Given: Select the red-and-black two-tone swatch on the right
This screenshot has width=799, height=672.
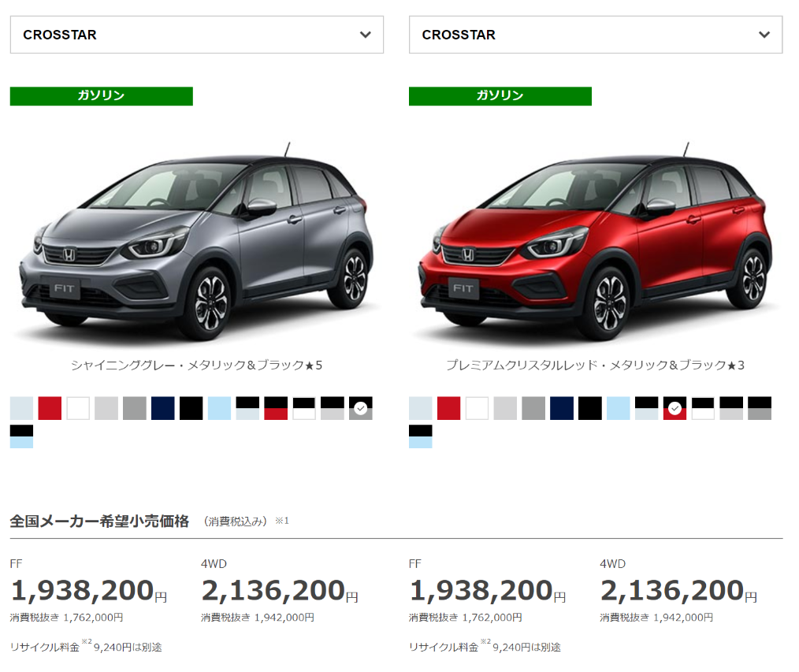Looking at the screenshot, I should coord(675,407).
